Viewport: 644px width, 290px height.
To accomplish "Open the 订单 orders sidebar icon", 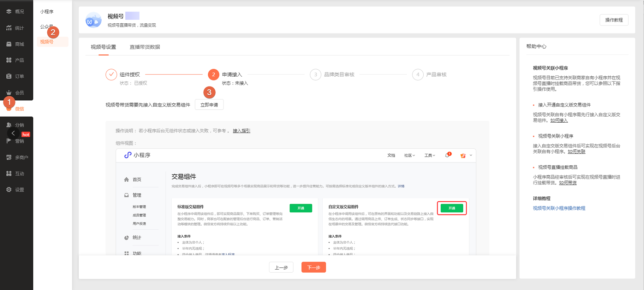I will click(9, 76).
